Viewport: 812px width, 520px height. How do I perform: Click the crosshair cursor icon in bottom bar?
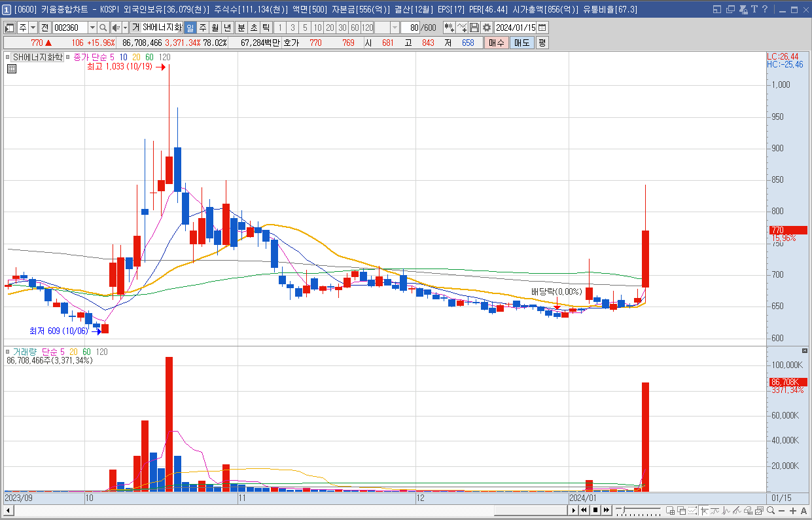point(704,510)
